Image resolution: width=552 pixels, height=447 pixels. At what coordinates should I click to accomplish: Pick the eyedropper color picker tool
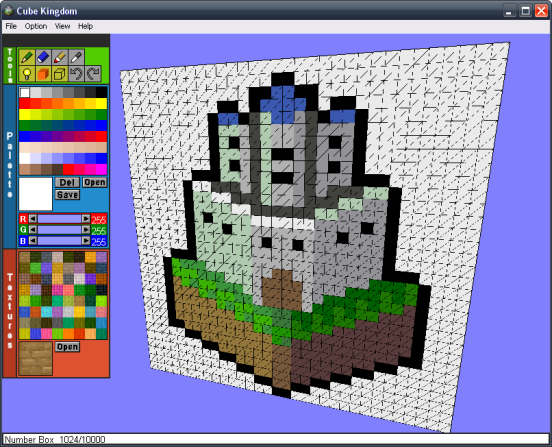coord(76,57)
